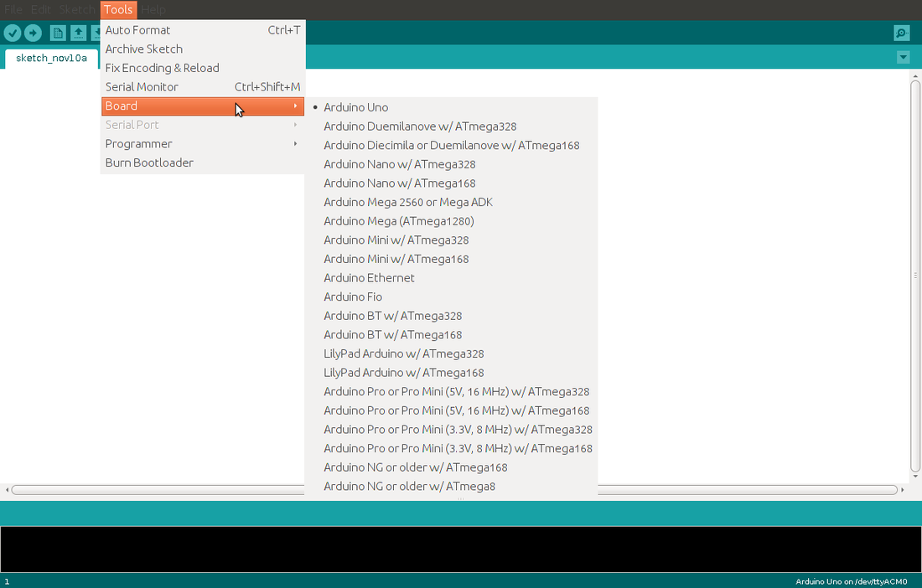Pick LilyPad Arduino w/ ATmega168
The height and width of the screenshot is (588, 922).
451,373
